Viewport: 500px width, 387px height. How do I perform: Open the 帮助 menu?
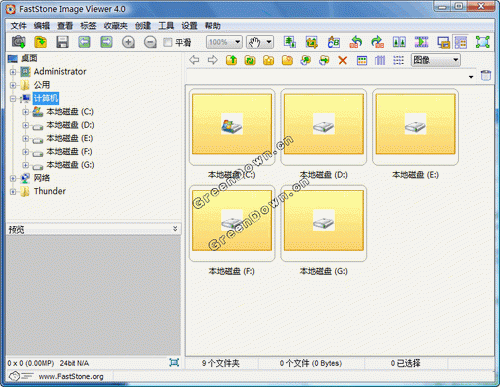point(212,26)
